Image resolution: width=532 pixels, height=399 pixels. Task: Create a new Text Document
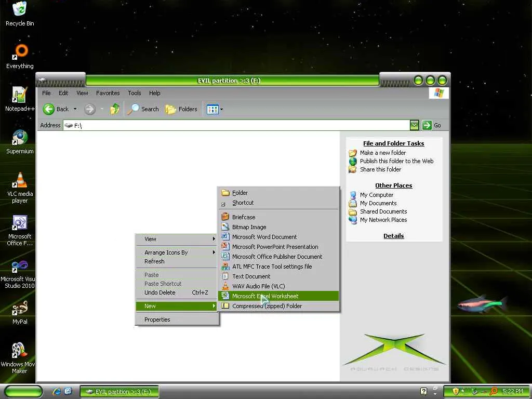(x=278, y=276)
